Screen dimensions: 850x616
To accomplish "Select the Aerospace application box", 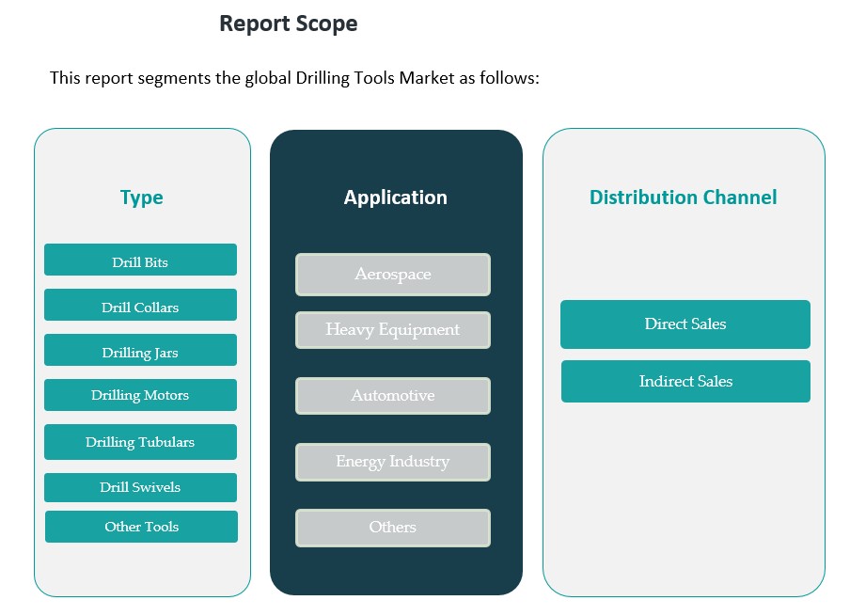I will pos(392,274).
